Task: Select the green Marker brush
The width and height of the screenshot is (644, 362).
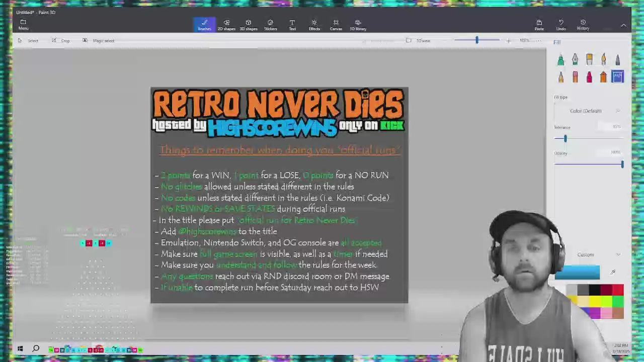Action: 560,60
